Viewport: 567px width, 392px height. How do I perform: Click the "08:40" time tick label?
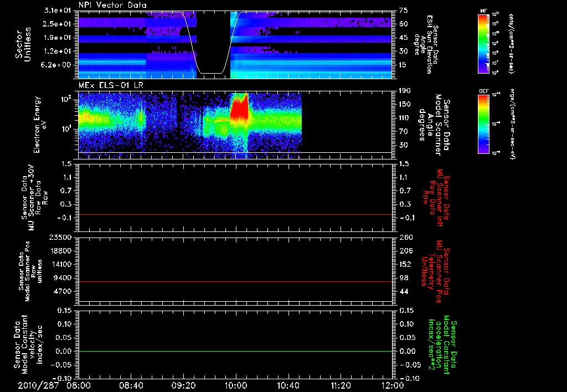click(131, 385)
